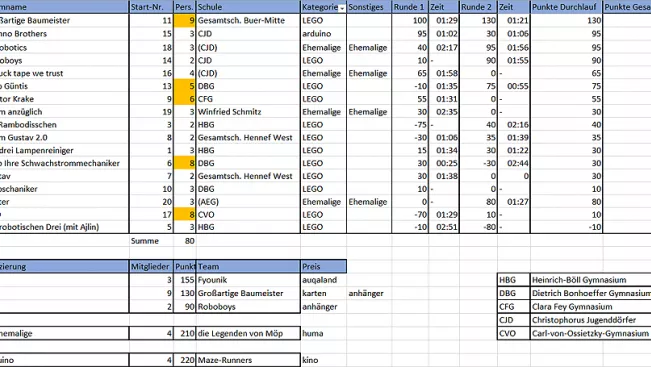Viewport: 651px width, 367px height.
Task: Select the Schule header cell
Action: pyautogui.click(x=248, y=7)
